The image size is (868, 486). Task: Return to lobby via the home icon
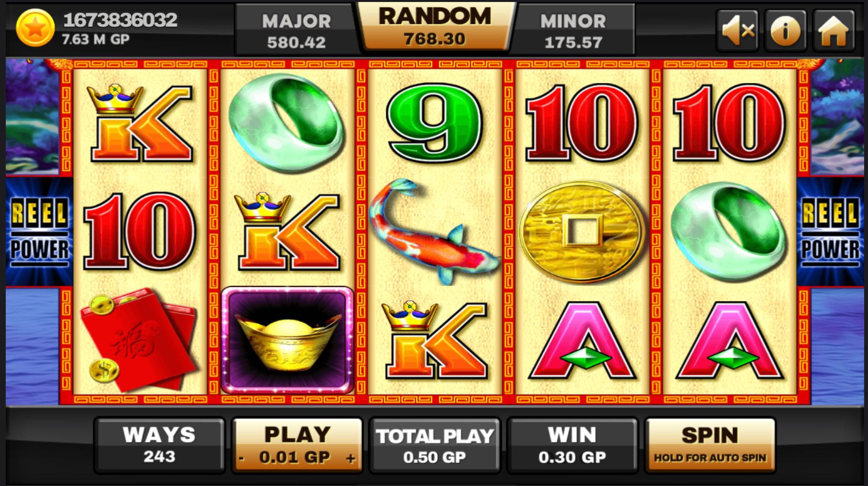(x=834, y=31)
